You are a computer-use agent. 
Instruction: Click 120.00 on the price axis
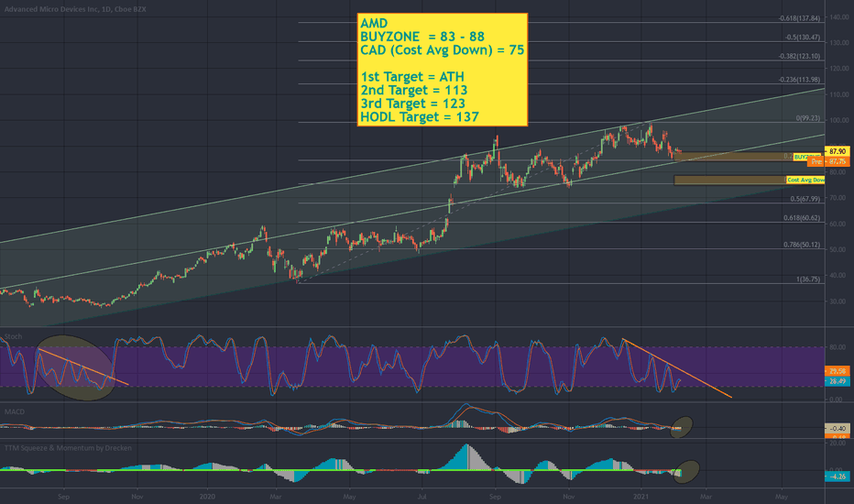point(838,69)
